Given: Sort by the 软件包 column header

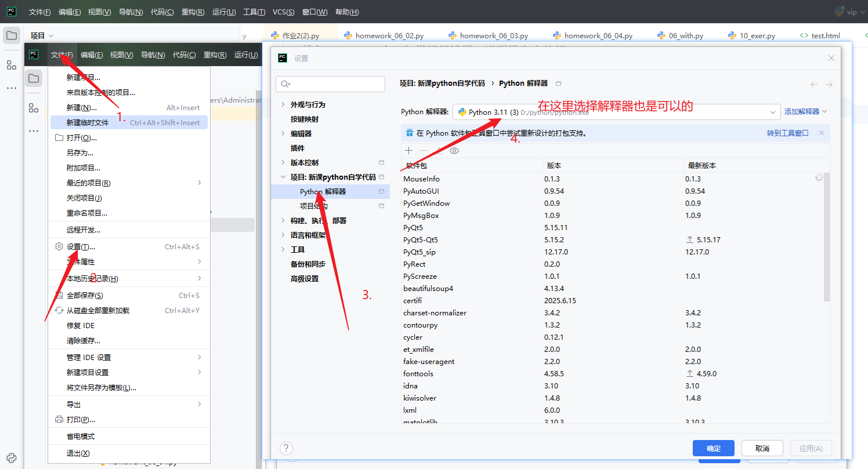Looking at the screenshot, I should (472, 165).
